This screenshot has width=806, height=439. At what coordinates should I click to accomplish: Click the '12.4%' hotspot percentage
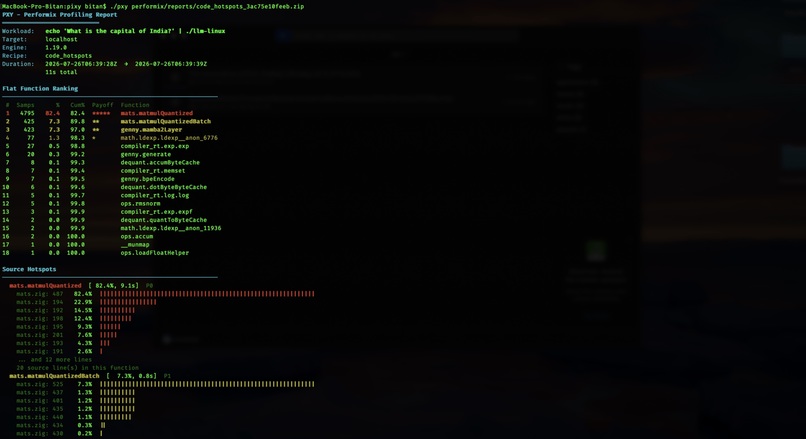point(83,319)
